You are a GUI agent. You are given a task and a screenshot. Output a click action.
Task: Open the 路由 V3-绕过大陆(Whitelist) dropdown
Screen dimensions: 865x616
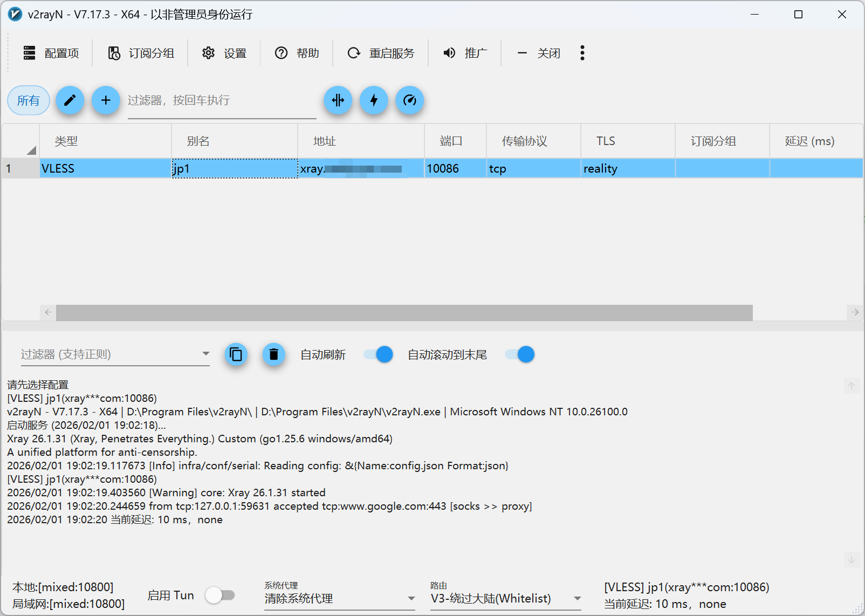click(x=506, y=598)
